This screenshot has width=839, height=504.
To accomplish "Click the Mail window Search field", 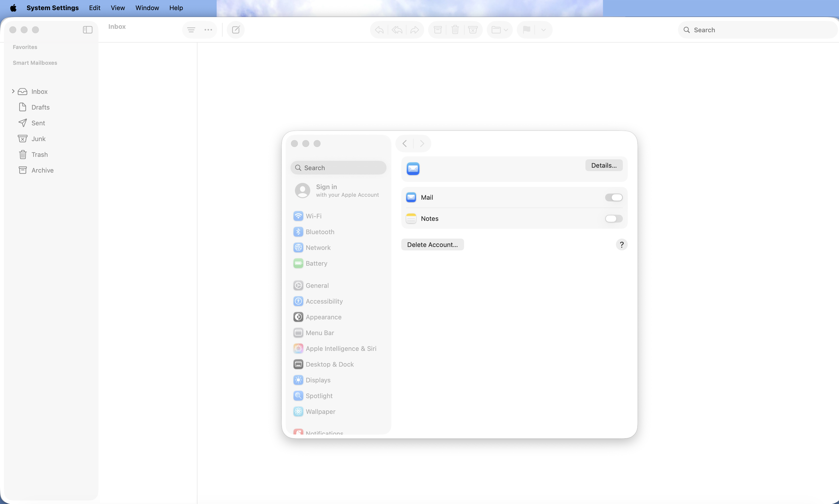I will pyautogui.click(x=757, y=30).
